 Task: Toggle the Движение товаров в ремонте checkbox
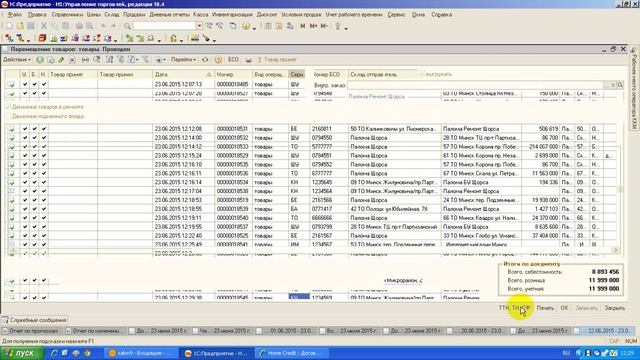coord(8,107)
